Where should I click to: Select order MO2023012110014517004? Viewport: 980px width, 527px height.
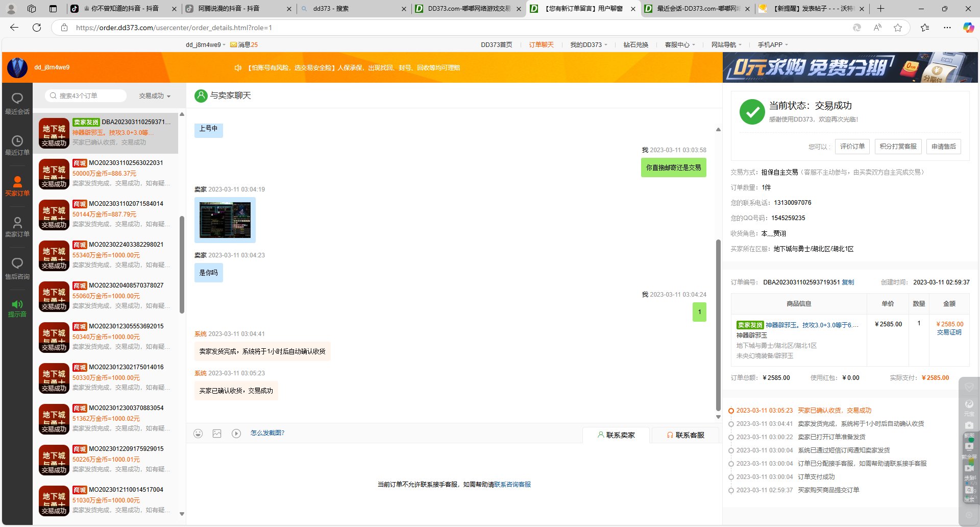[106, 500]
